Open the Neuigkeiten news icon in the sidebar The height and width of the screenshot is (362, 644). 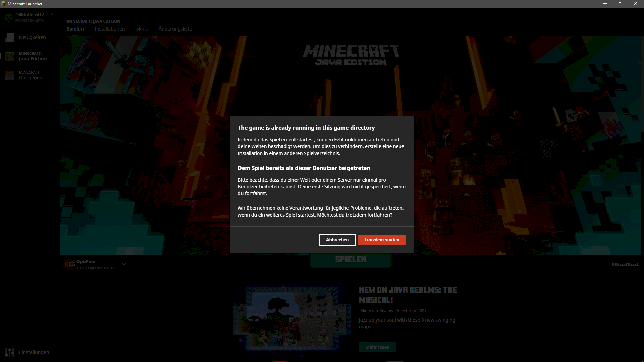9,37
